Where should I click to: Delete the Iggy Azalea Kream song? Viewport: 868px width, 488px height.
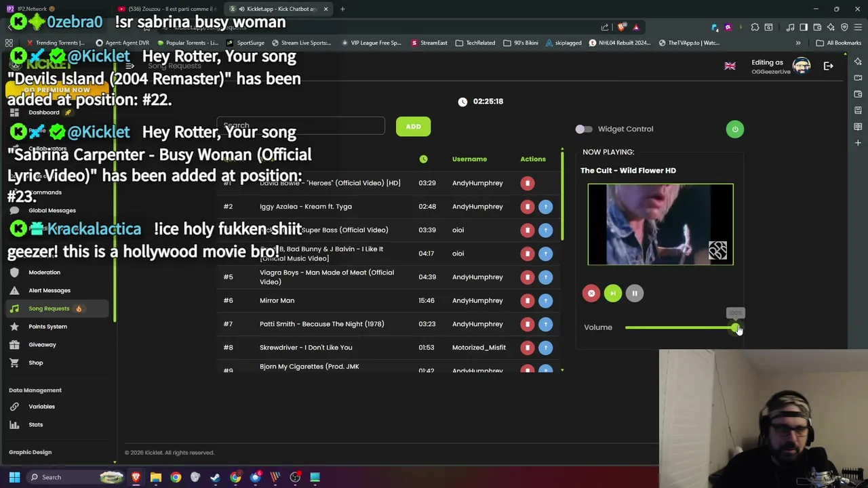(x=527, y=207)
